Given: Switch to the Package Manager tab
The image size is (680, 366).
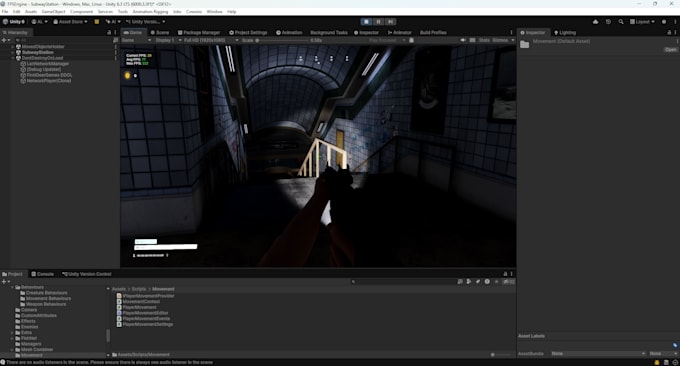Looking at the screenshot, I should 199,33.
